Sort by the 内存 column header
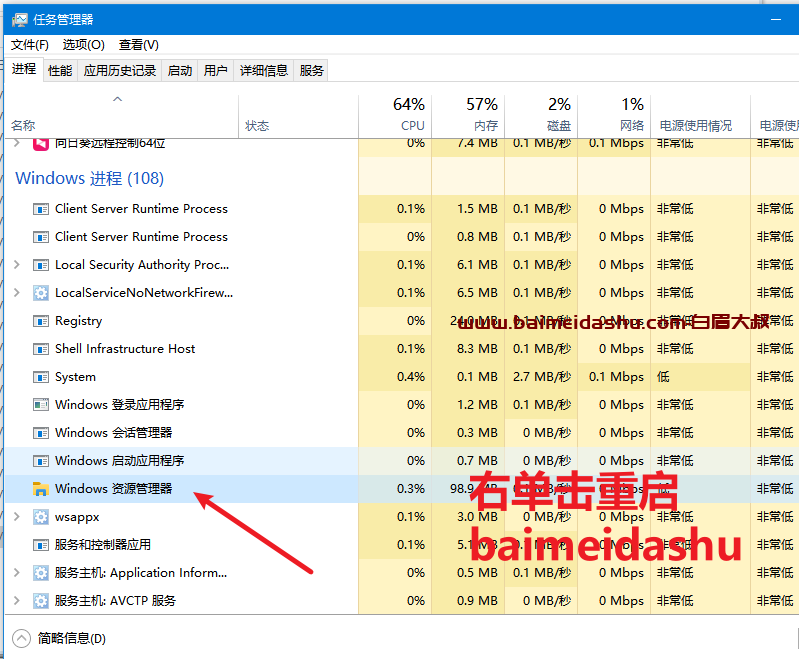 click(468, 117)
